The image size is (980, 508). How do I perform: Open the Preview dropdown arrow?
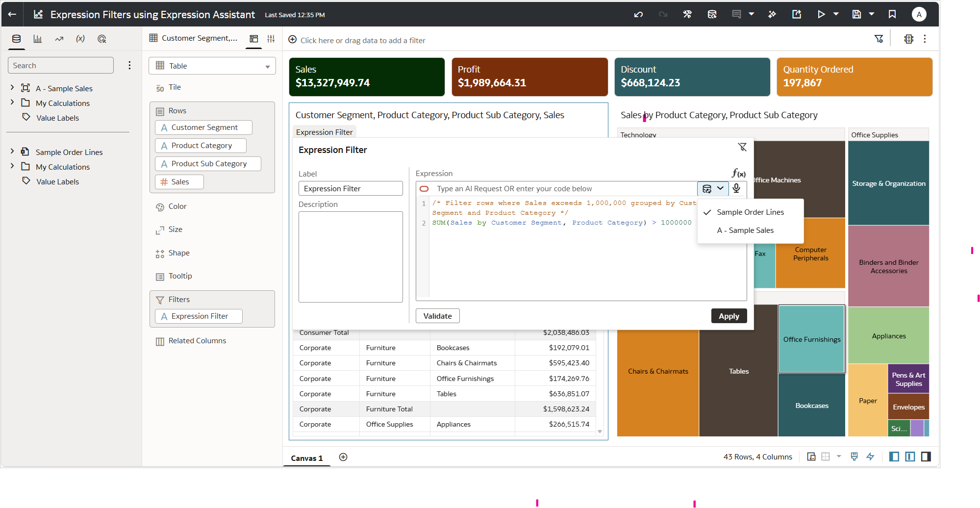[836, 14]
